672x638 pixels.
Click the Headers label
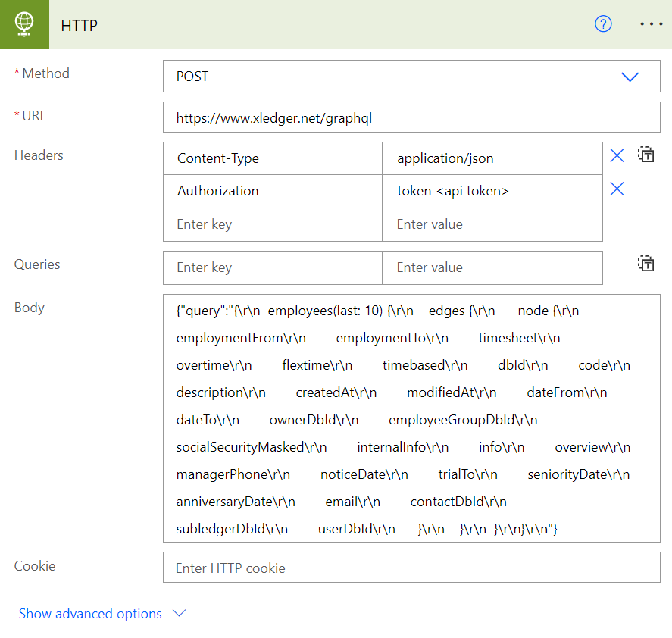point(39,155)
